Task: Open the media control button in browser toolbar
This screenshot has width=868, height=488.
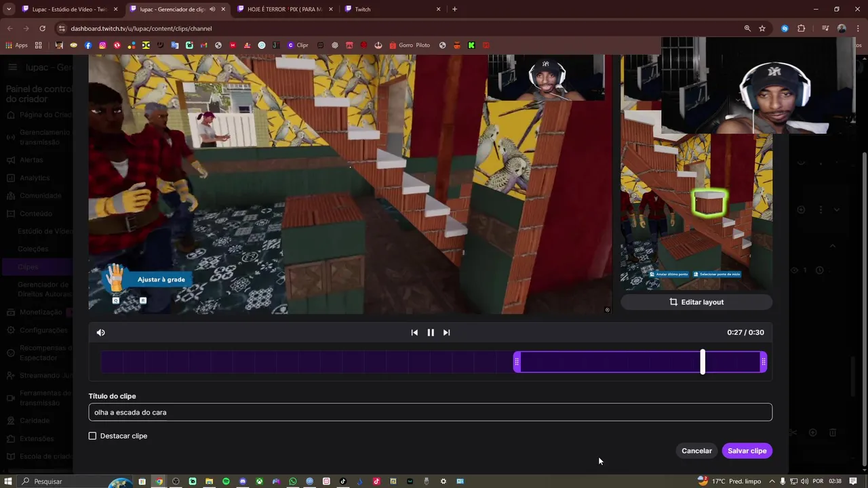Action: [x=825, y=28]
